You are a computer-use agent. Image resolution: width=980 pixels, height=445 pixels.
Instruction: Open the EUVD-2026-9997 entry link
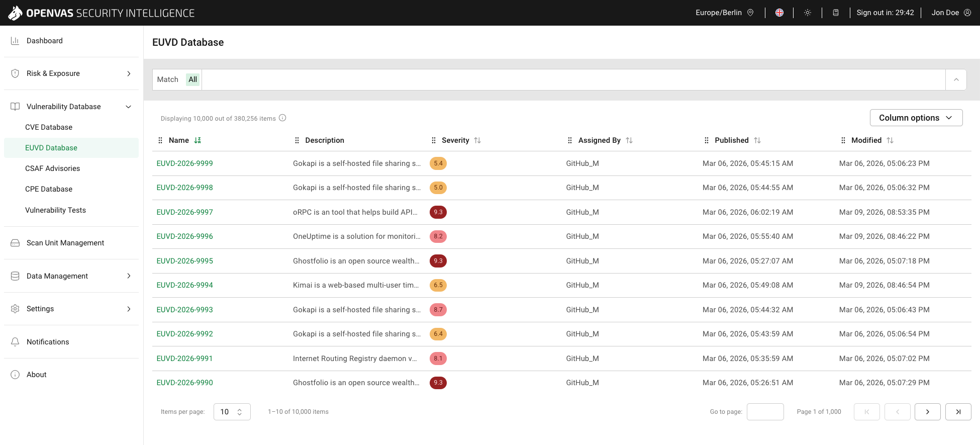click(184, 212)
